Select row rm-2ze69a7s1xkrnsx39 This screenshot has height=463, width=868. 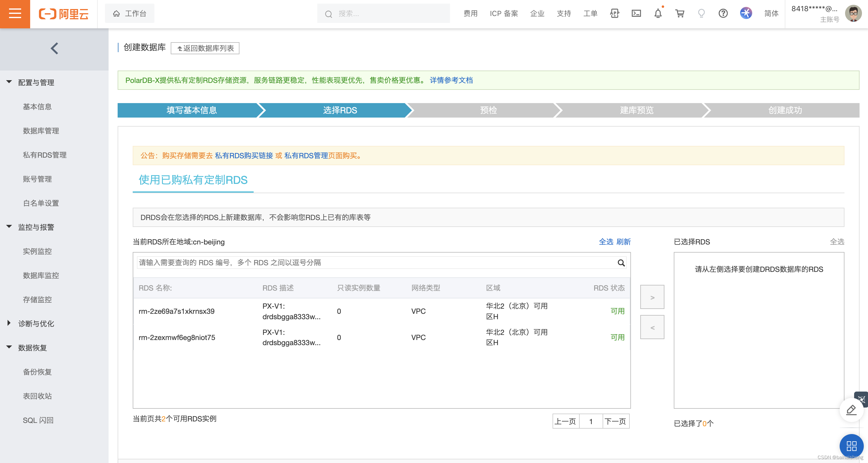click(x=382, y=311)
